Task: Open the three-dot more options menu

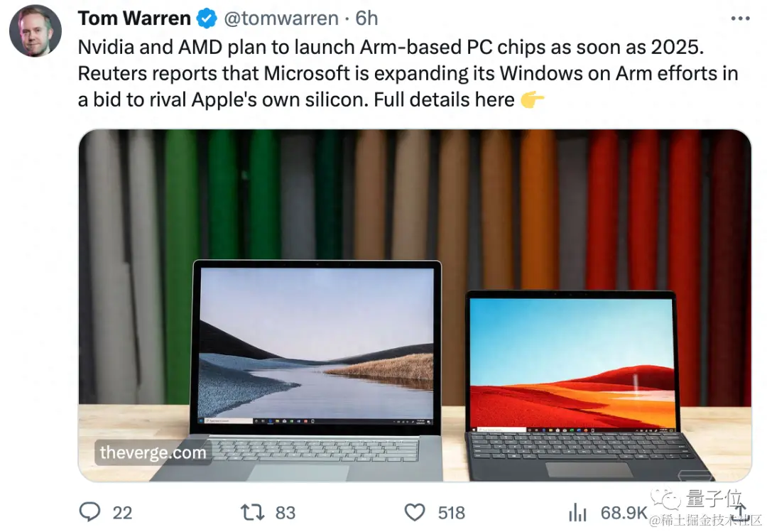Action: 740,18
